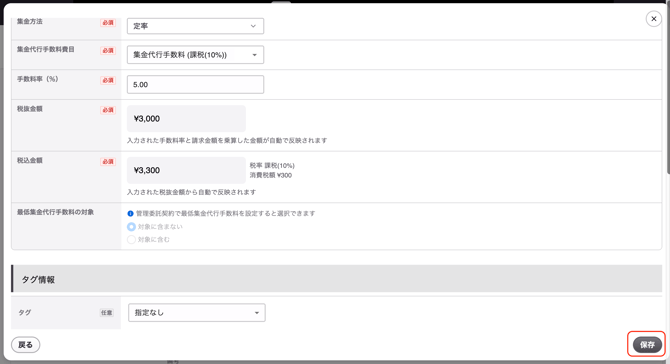This screenshot has height=364, width=670.
Task: Close the dialog with the X button
Action: [x=654, y=19]
